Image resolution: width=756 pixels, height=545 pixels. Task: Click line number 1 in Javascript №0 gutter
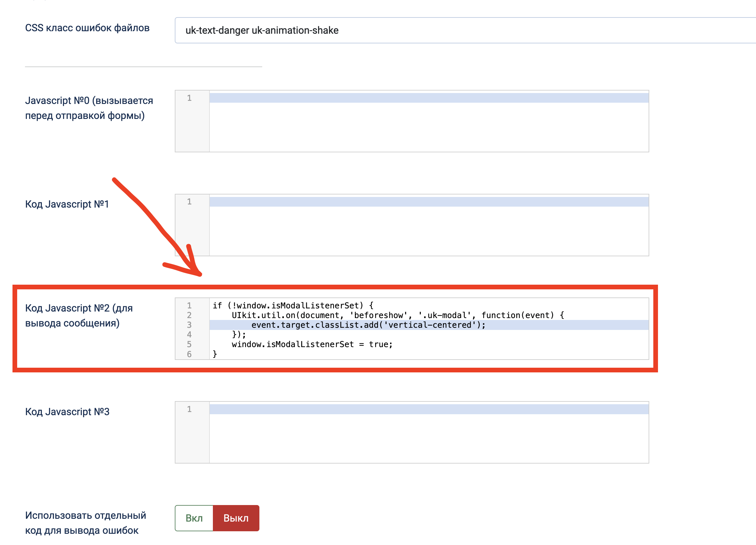click(x=189, y=98)
